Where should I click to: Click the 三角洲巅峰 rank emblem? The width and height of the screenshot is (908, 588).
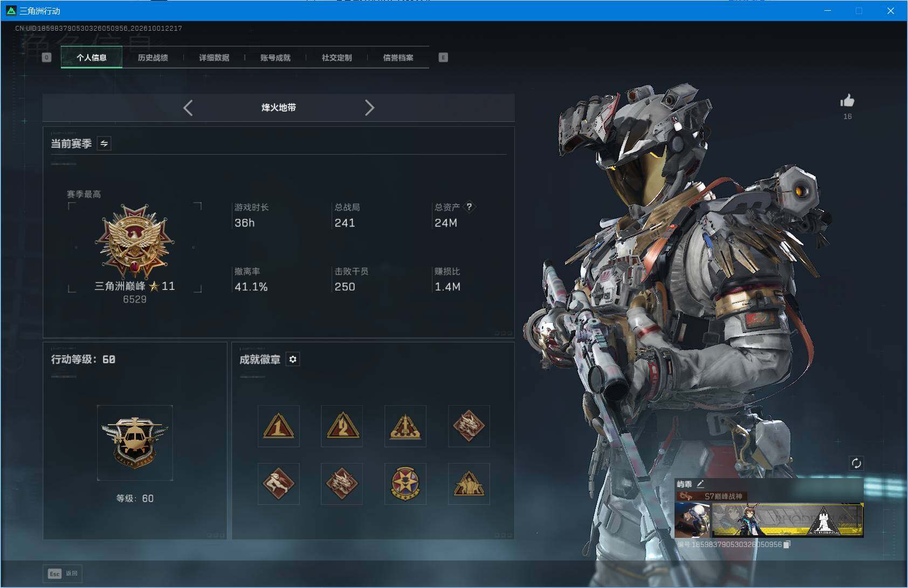click(x=135, y=241)
